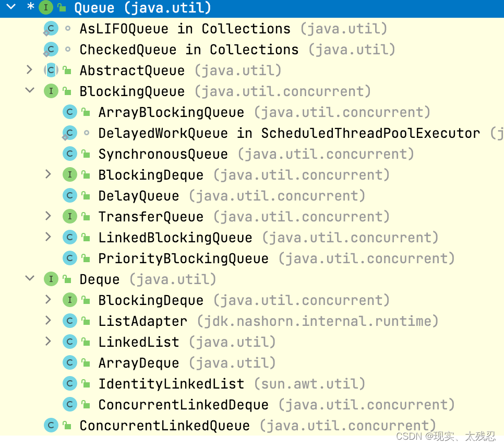
Task: Collapse the Queue (java.util) root node
Action: click(x=11, y=6)
